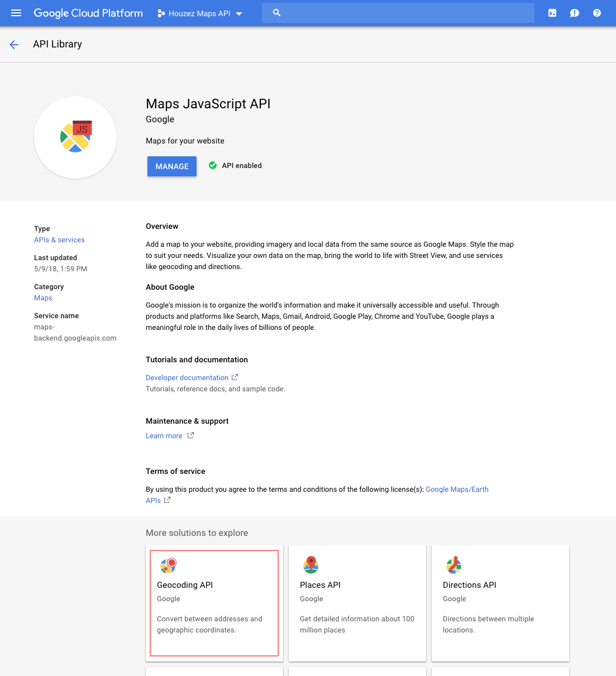Click the Places API pin icon
616x676 pixels.
tap(311, 565)
